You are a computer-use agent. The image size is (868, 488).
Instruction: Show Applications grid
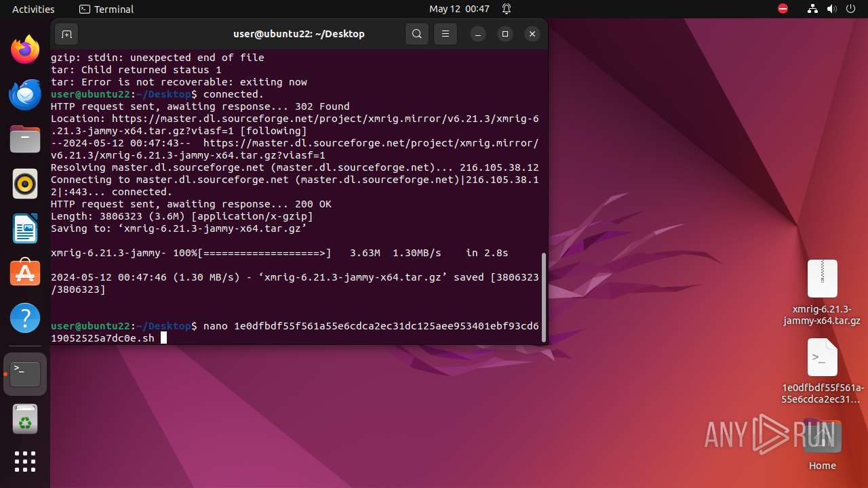point(25,462)
